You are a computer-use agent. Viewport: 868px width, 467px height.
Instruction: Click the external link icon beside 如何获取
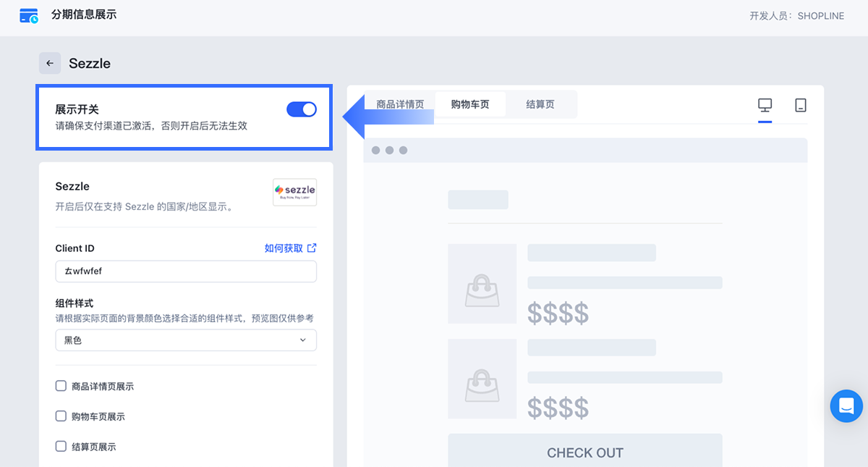coord(312,248)
